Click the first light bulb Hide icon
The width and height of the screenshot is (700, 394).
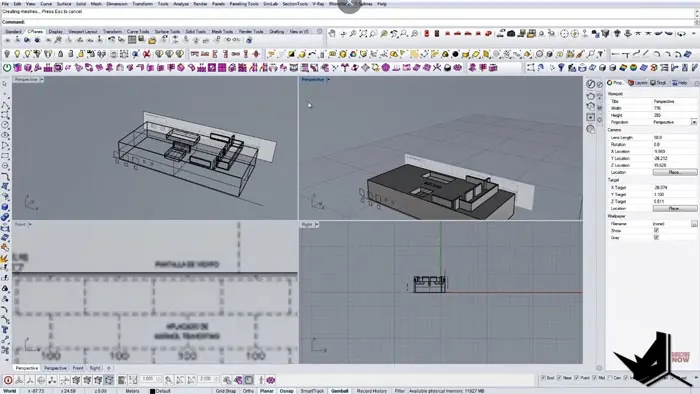click(7, 54)
